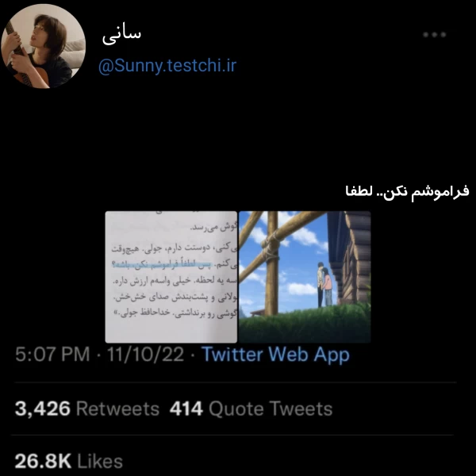This screenshot has height=476, width=476.
Task: Click the display name سانی
Action: coord(121,35)
